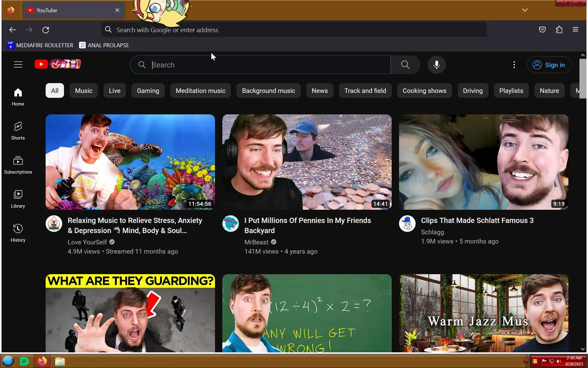
Task: Open the Library sidebar icon
Action: coord(18,199)
